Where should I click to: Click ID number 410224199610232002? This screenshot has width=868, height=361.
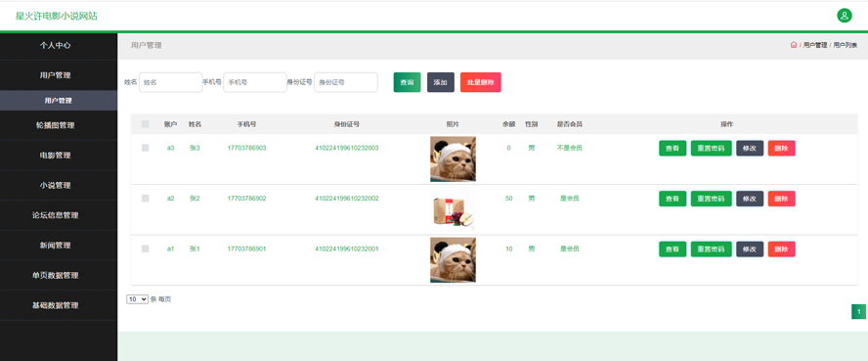[x=347, y=199]
